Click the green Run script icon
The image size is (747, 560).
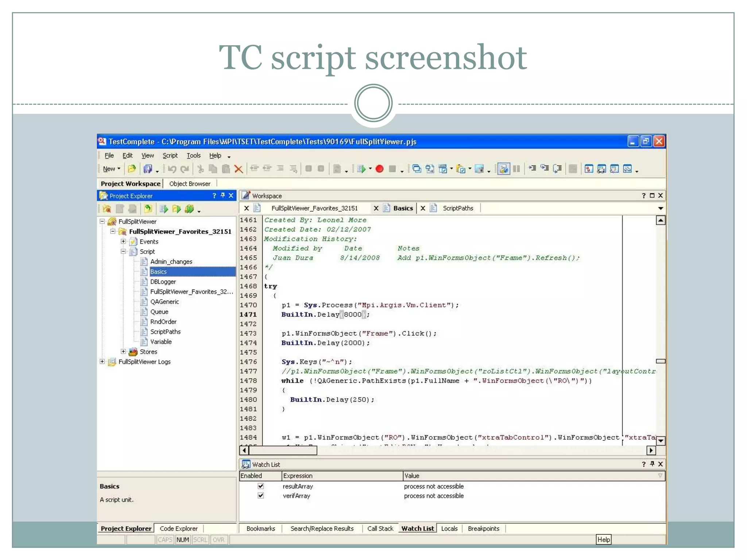point(361,169)
